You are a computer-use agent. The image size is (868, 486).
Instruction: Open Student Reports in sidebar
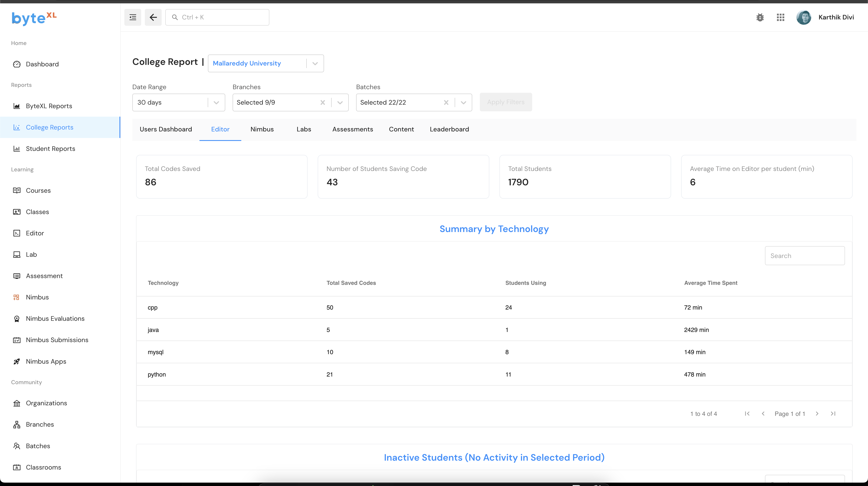50,149
